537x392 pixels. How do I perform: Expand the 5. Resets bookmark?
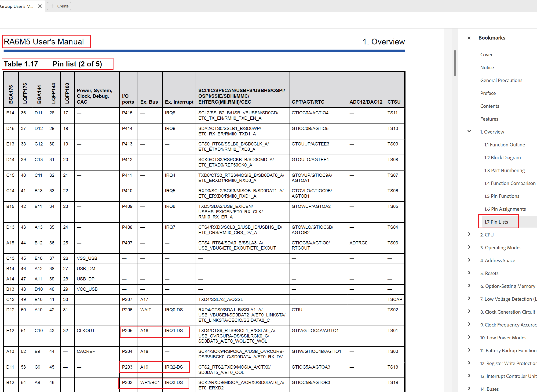point(469,273)
